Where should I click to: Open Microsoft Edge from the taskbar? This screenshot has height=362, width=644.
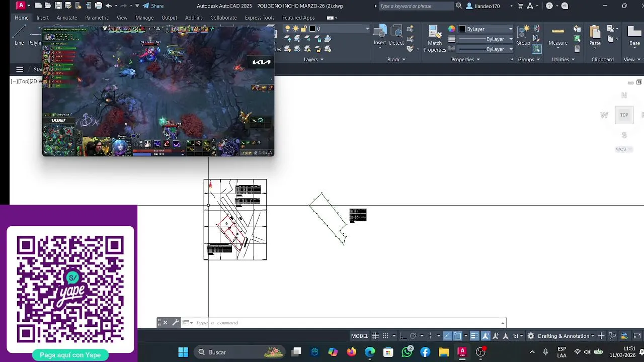click(x=370, y=352)
